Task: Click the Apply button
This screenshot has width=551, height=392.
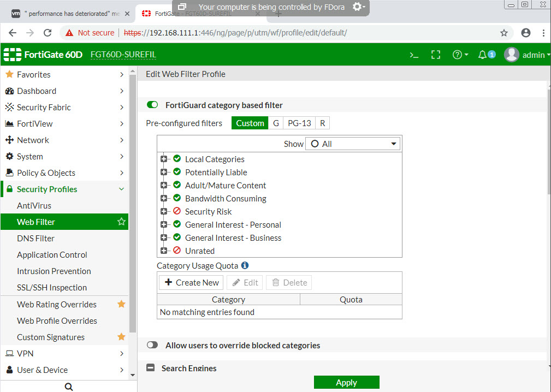Action: coord(346,382)
